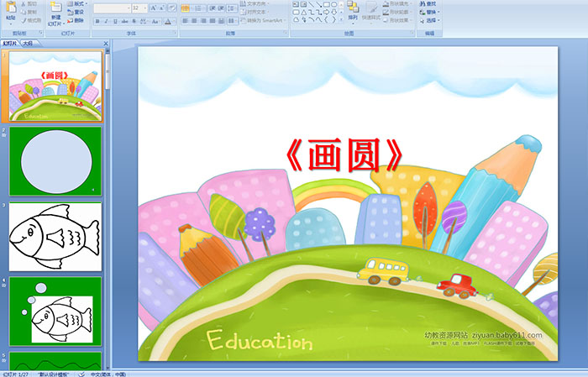588x377 pixels.
Task: Increase the list indent level
Action: tap(221, 8)
